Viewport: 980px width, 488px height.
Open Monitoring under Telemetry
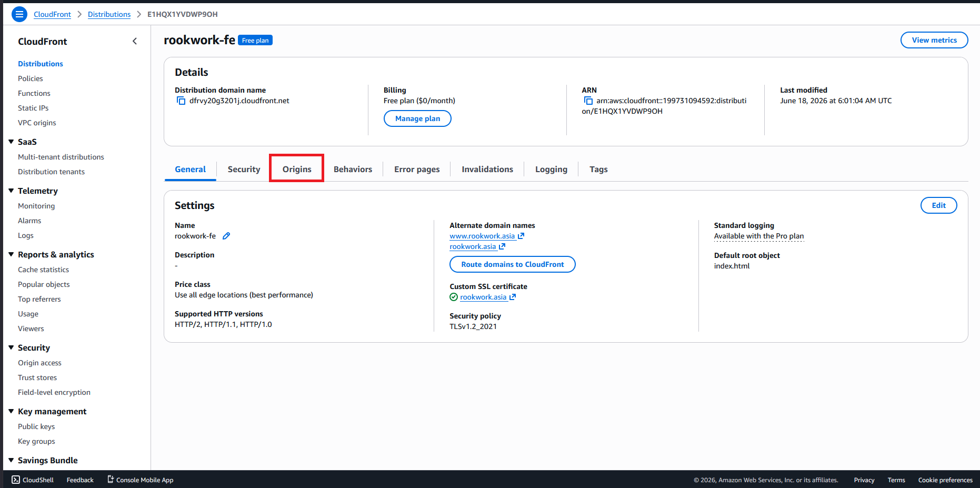(x=36, y=206)
